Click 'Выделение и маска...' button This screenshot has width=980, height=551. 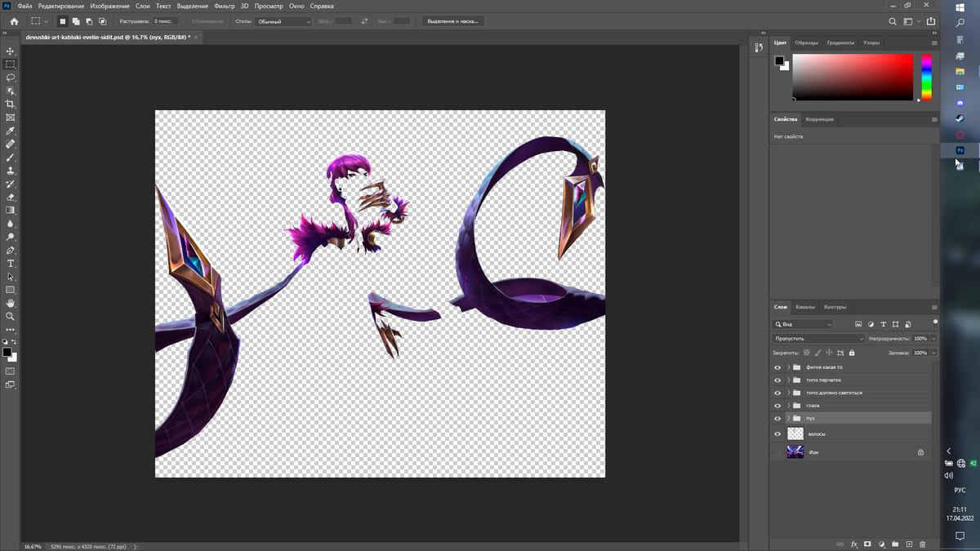pos(453,21)
